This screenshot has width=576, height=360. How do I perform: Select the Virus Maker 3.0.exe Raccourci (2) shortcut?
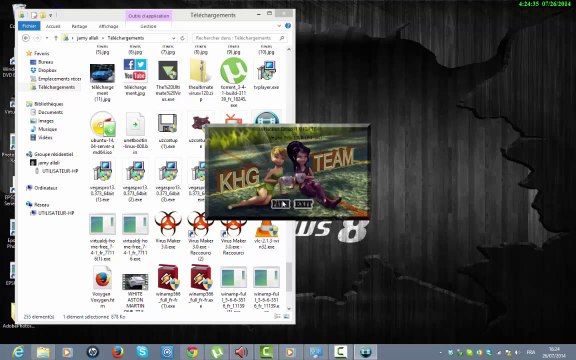[x=201, y=224]
